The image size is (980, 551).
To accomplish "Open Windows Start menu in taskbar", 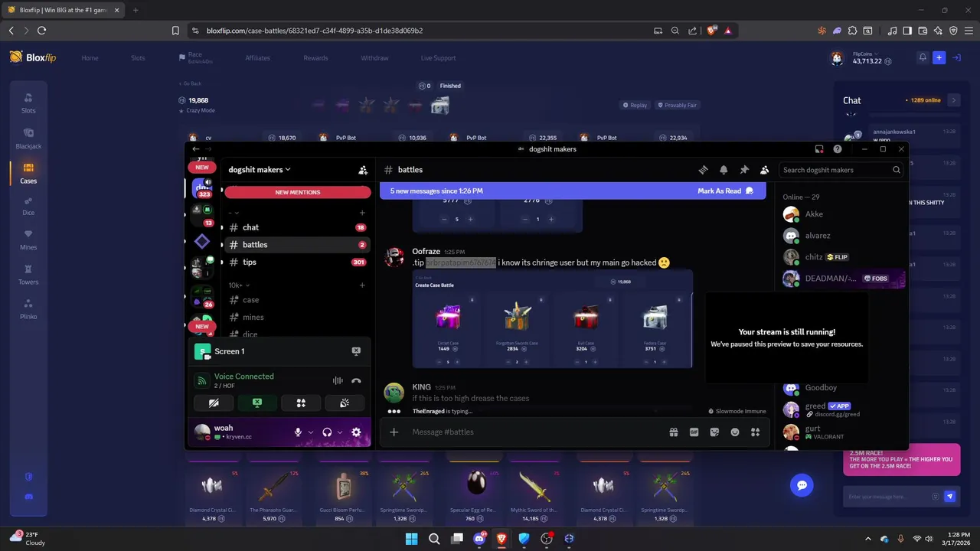I will pos(411,539).
